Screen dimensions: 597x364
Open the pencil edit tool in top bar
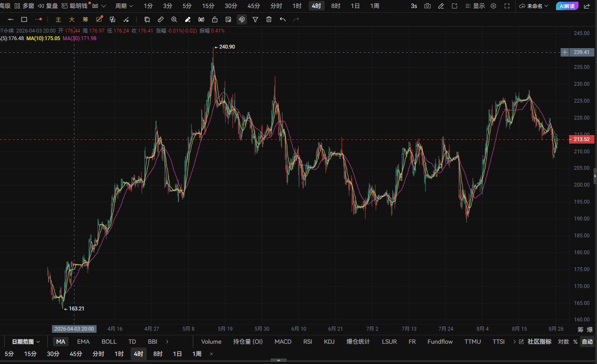(x=441, y=6)
